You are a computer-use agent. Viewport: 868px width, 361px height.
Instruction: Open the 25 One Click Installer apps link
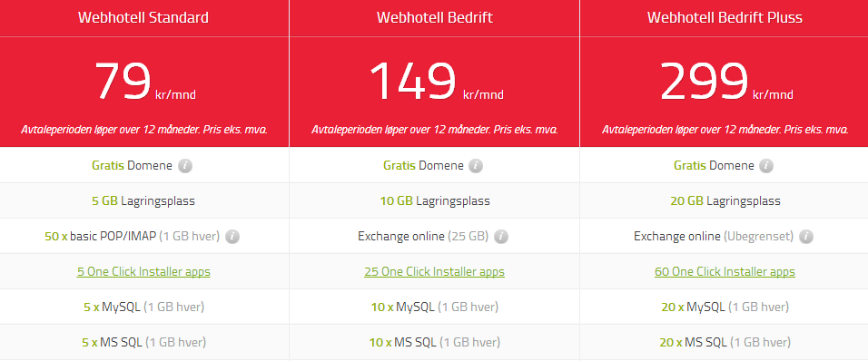click(x=435, y=272)
